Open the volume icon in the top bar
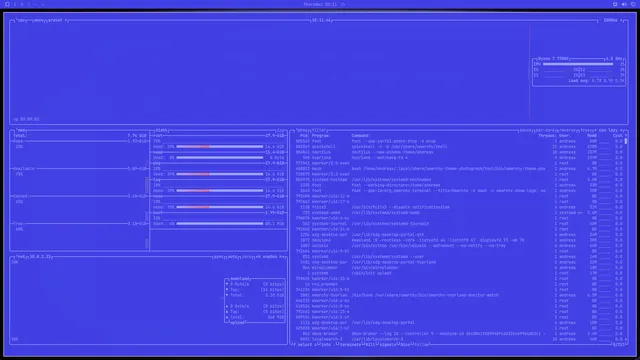Viewport: 640px width, 360px height. 624,4
